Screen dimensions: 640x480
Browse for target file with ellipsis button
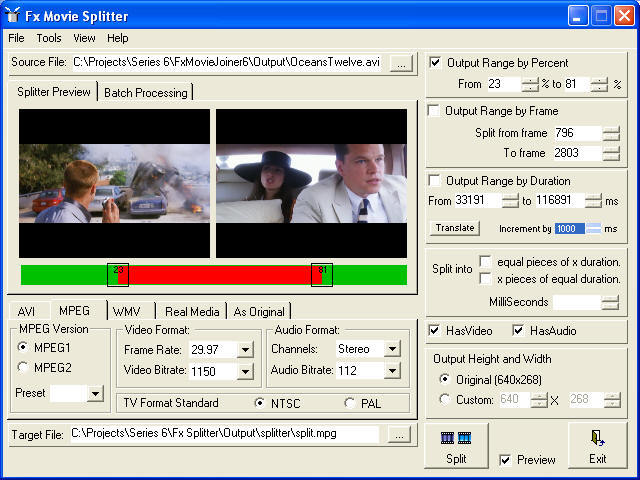click(400, 435)
